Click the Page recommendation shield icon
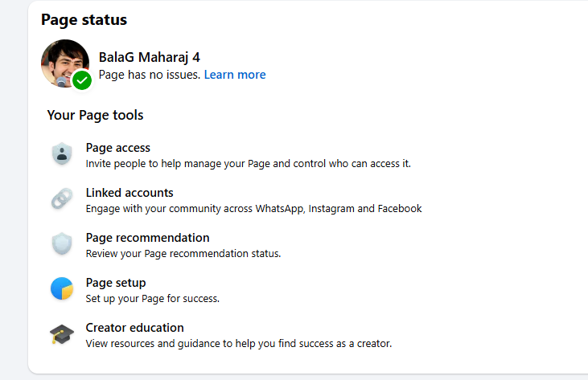 click(62, 244)
